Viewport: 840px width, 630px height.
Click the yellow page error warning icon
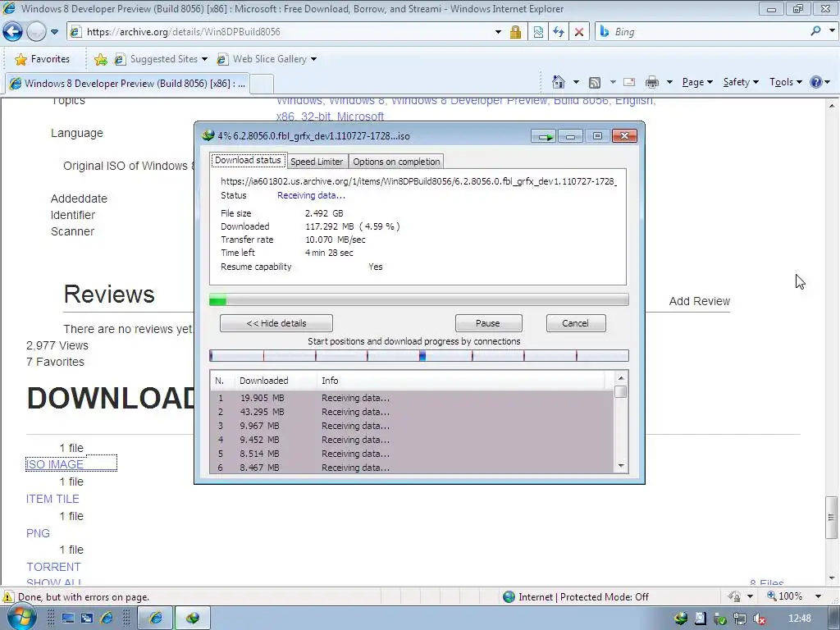(x=8, y=597)
